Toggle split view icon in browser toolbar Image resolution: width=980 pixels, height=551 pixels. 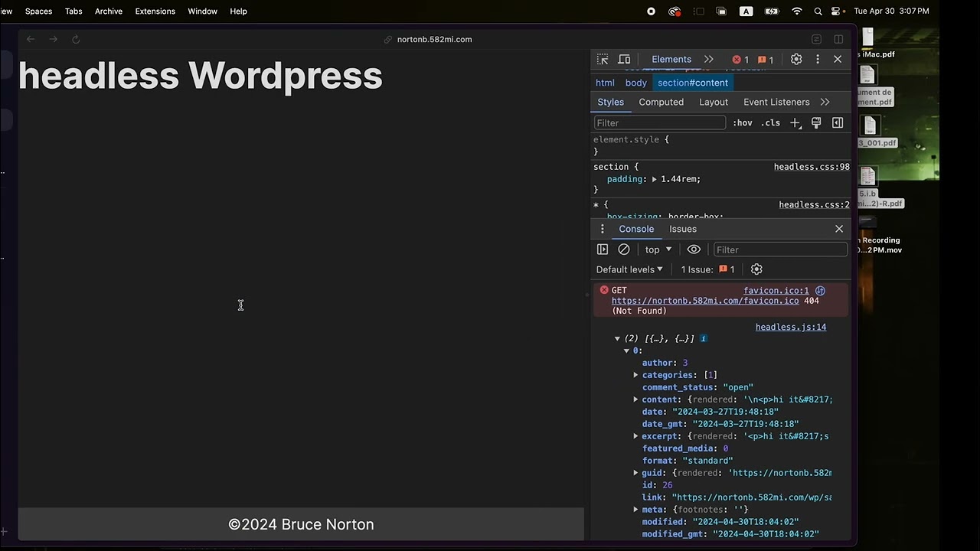point(838,39)
